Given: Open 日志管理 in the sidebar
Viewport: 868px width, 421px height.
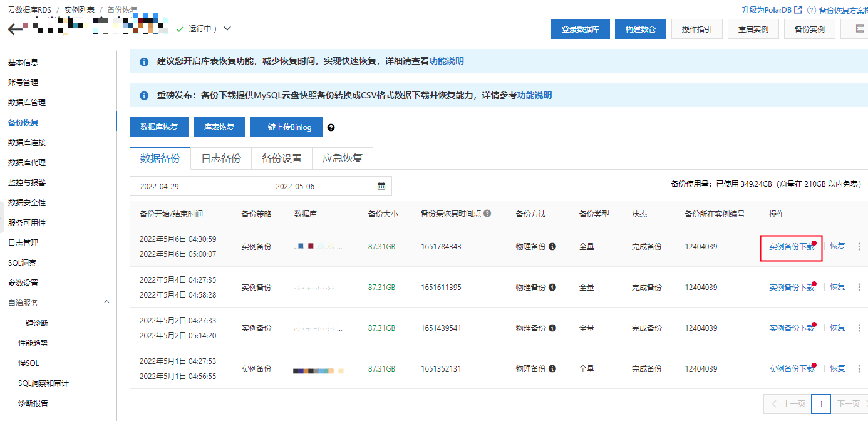Looking at the screenshot, I should [x=23, y=242].
